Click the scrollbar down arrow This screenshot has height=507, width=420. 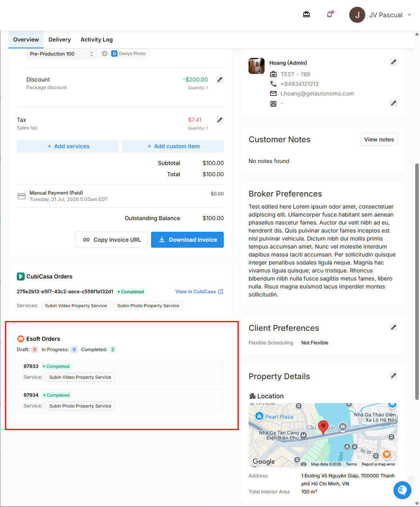click(417, 504)
